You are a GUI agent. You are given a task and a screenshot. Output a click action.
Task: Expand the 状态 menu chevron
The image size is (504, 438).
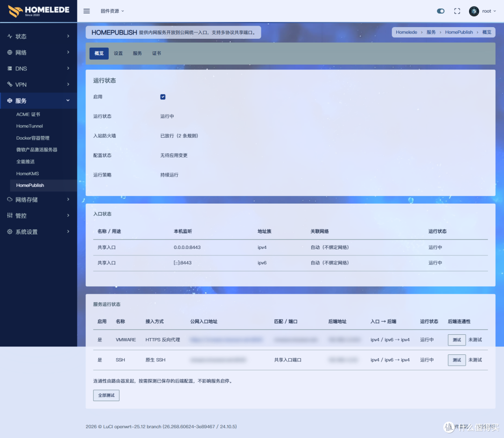click(68, 36)
